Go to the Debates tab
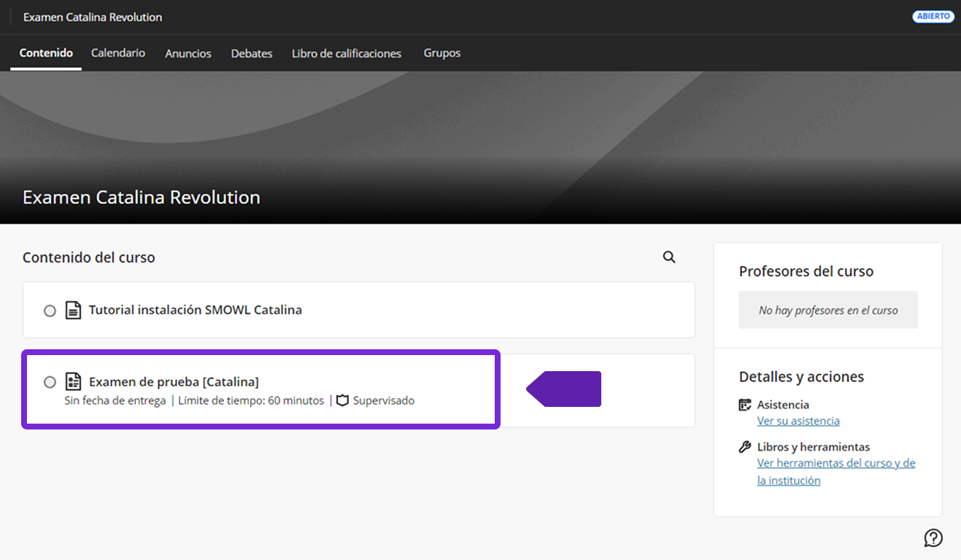 click(x=252, y=54)
